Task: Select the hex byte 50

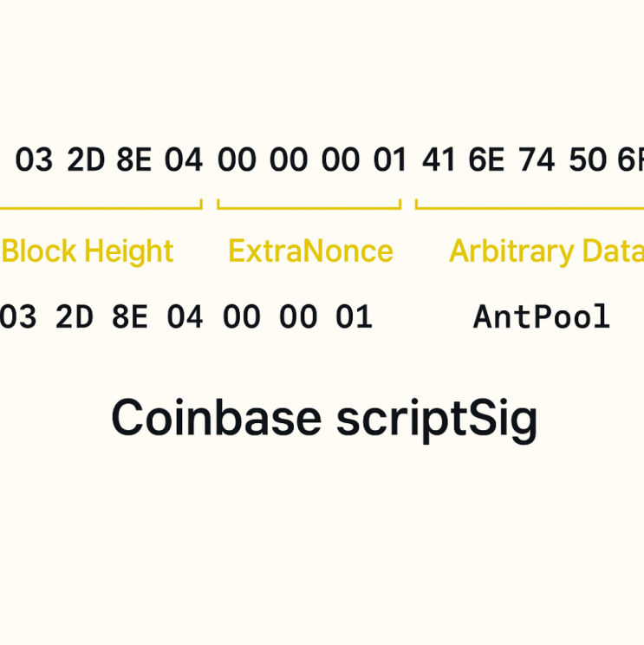Action: [588, 160]
